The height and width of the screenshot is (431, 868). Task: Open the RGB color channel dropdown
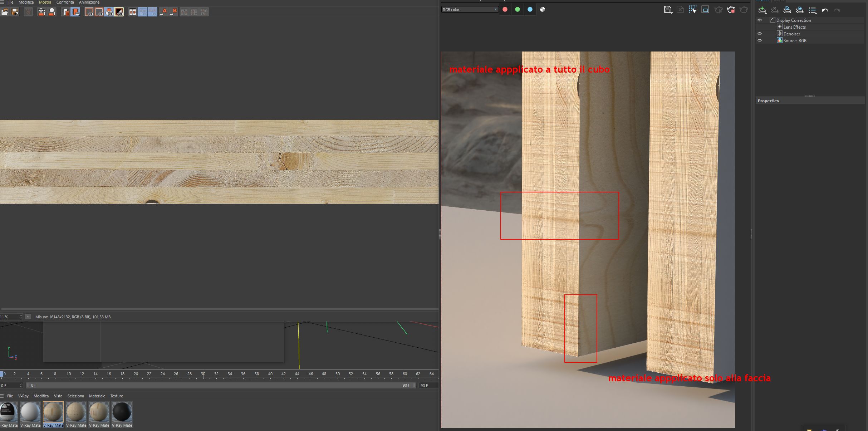pyautogui.click(x=470, y=10)
